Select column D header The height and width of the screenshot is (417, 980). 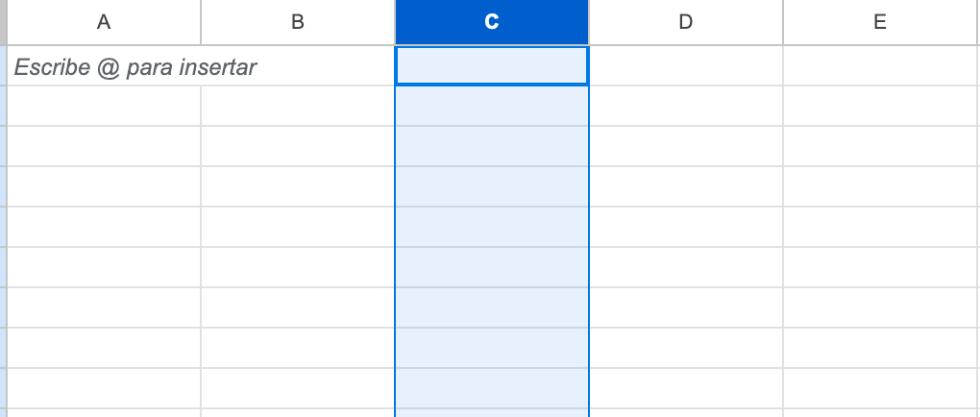click(x=686, y=22)
